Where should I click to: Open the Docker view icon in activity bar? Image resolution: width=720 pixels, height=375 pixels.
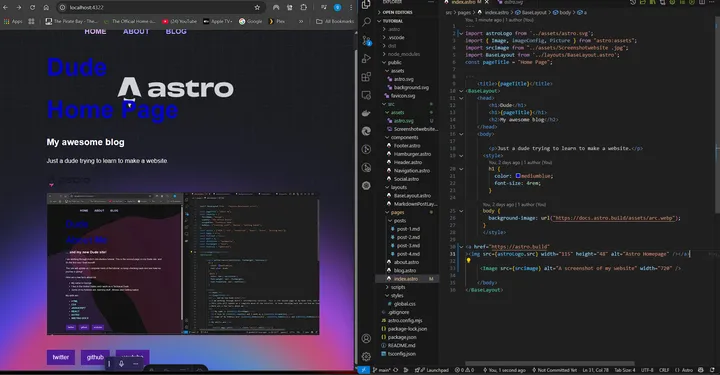click(366, 113)
